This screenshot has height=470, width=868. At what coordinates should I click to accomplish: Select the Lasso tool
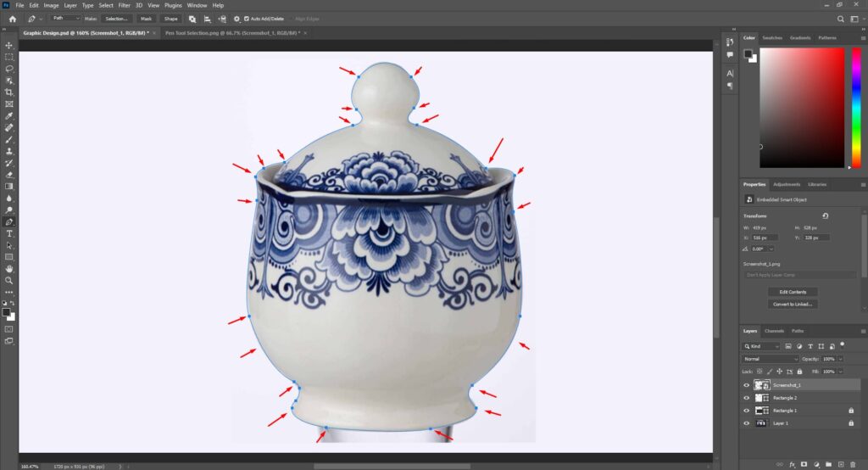pyautogui.click(x=8, y=69)
